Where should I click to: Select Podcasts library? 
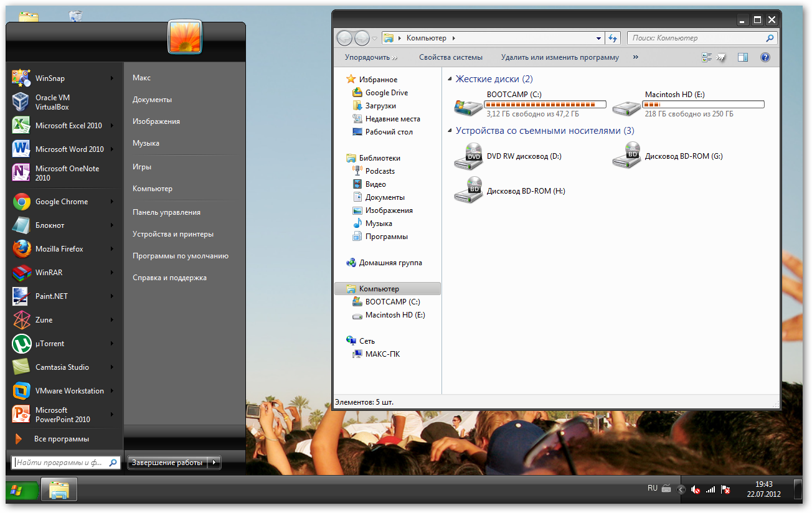pyautogui.click(x=374, y=171)
